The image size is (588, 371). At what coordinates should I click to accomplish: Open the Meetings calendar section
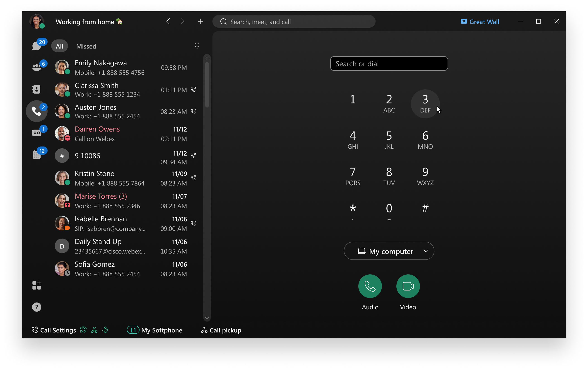click(37, 154)
